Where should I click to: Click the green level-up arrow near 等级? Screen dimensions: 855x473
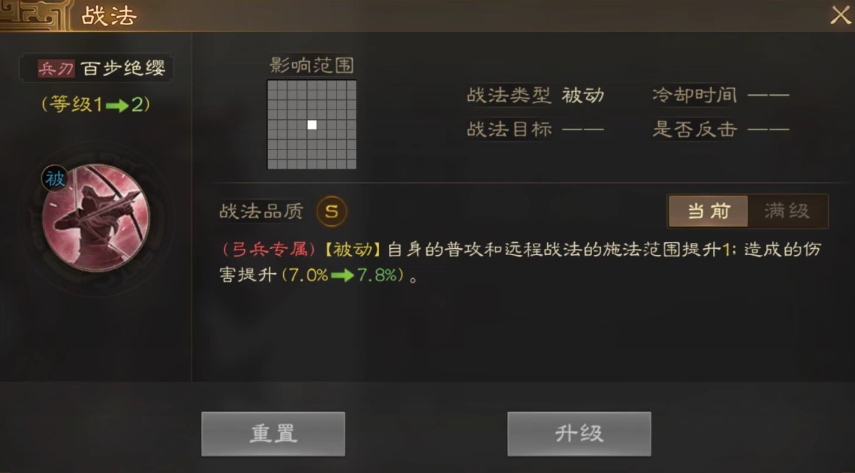[117, 105]
